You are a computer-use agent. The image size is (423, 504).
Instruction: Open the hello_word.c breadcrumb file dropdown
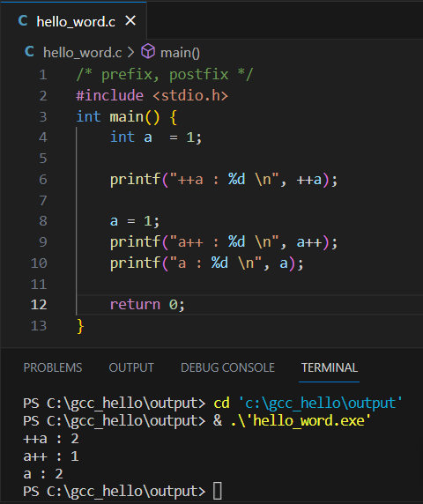click(x=82, y=53)
